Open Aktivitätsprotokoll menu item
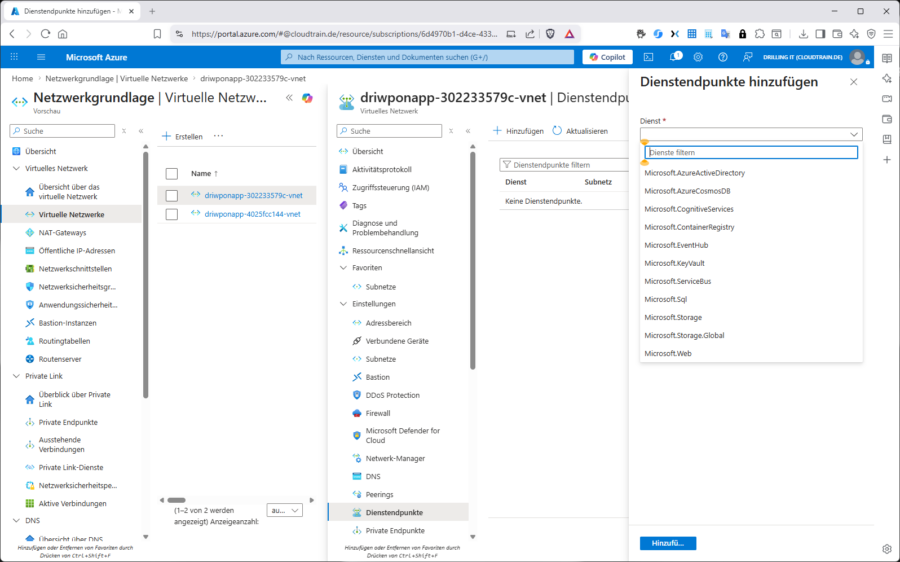The height and width of the screenshot is (562, 900). [x=382, y=169]
